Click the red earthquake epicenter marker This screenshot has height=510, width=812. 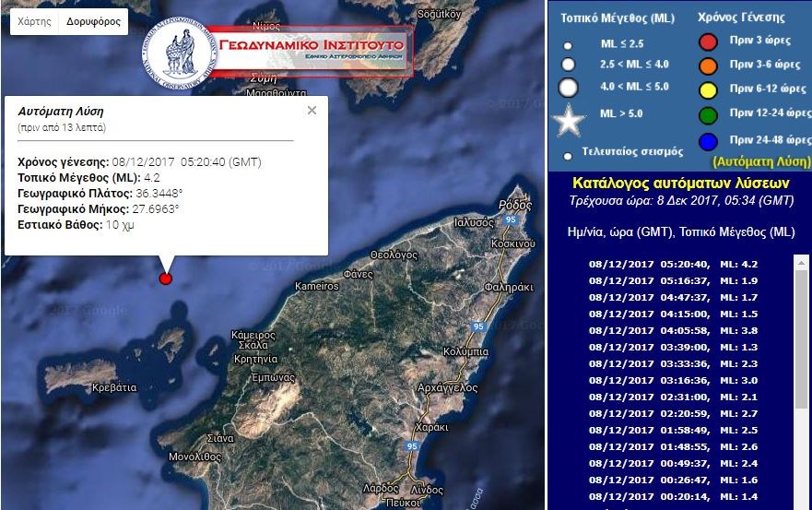(x=166, y=279)
